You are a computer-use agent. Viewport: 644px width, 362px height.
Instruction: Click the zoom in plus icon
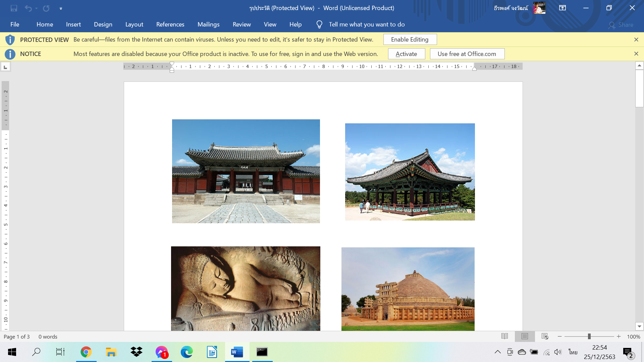tap(619, 336)
